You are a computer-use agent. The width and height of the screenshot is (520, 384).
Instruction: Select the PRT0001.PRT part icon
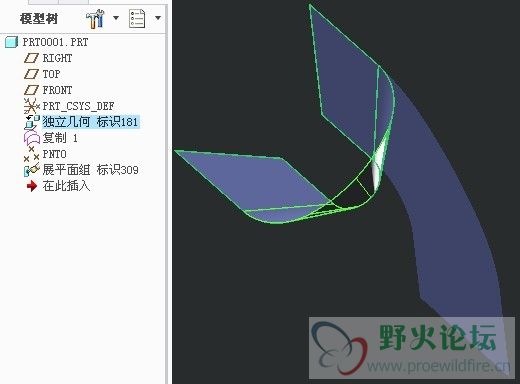coord(11,42)
